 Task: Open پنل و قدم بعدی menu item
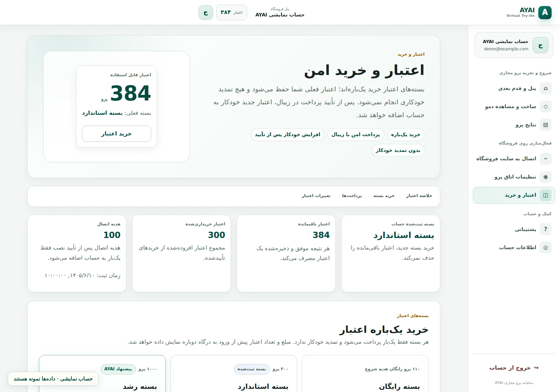tap(514, 88)
